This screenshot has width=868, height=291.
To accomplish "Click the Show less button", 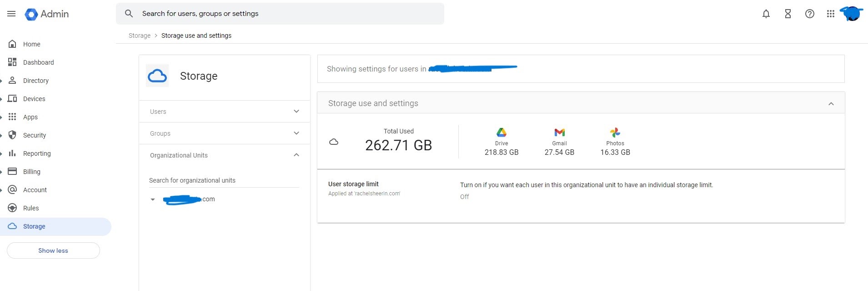I will (x=53, y=250).
